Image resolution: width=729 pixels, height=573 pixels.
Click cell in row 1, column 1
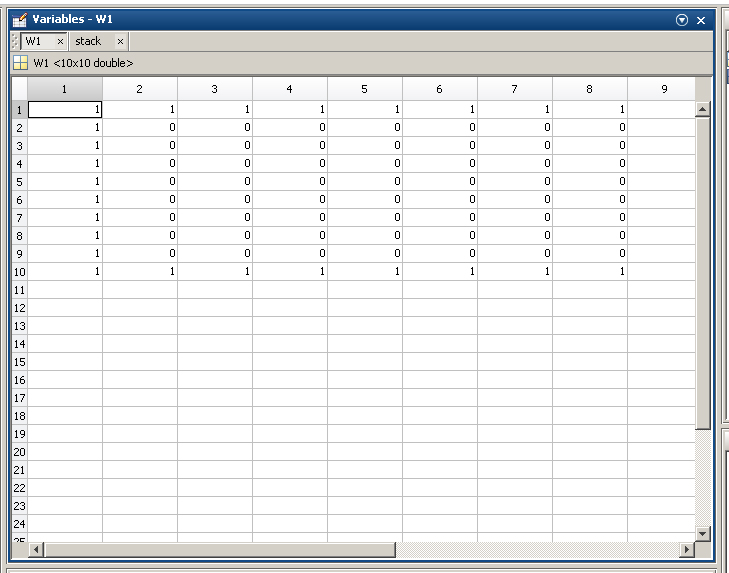pos(65,110)
